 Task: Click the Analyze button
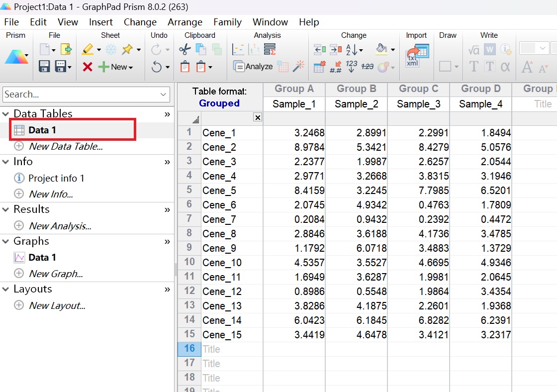coord(253,67)
